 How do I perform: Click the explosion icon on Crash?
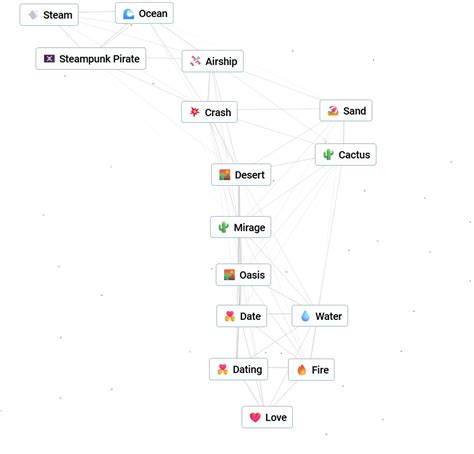pyautogui.click(x=195, y=112)
